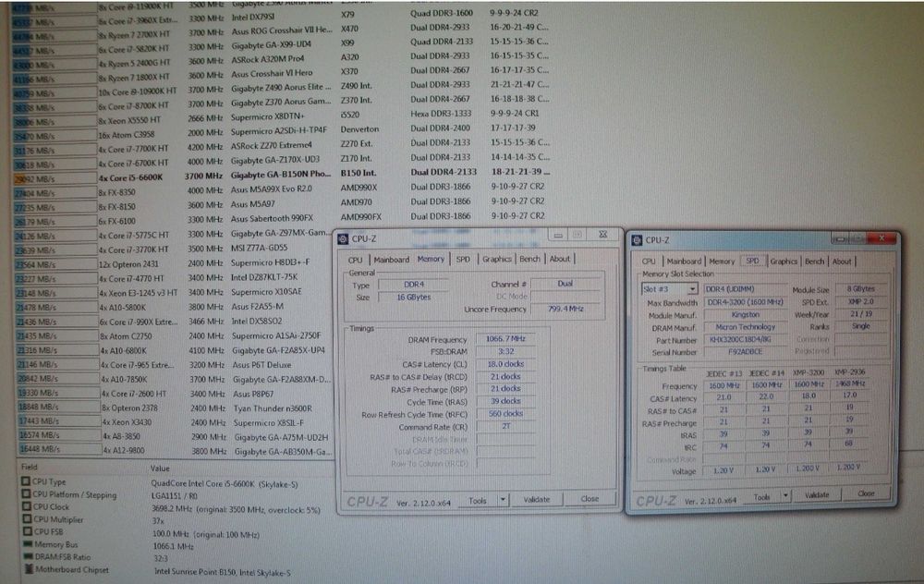Click the Validate button in the SPD window
This screenshot has height=584, width=924.
pos(817,495)
